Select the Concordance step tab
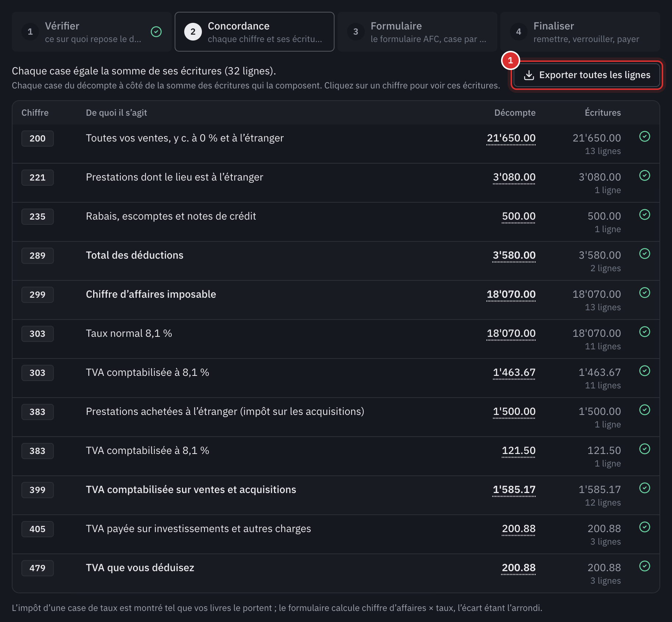The height and width of the screenshot is (622, 672). pyautogui.click(x=255, y=32)
